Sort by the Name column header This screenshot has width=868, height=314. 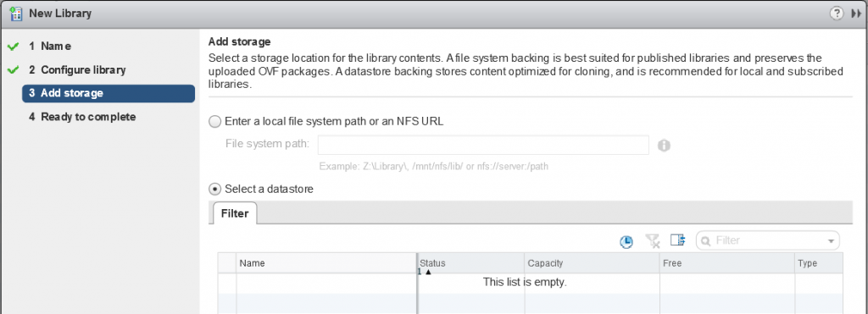[x=326, y=263]
